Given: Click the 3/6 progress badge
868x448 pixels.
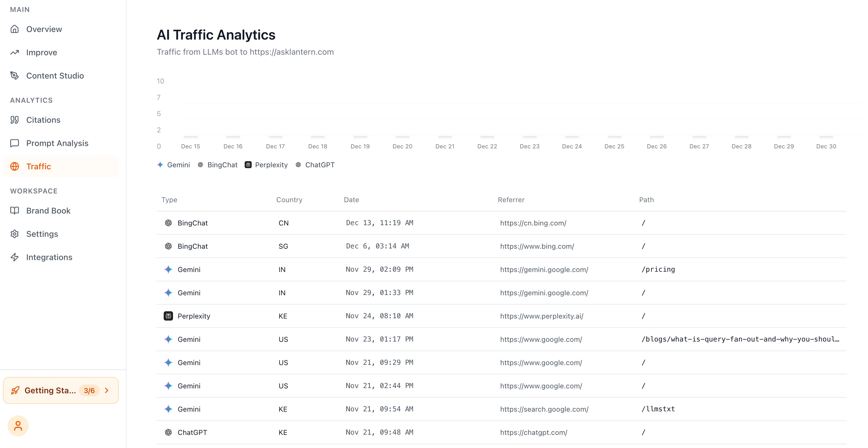Looking at the screenshot, I should coord(89,390).
